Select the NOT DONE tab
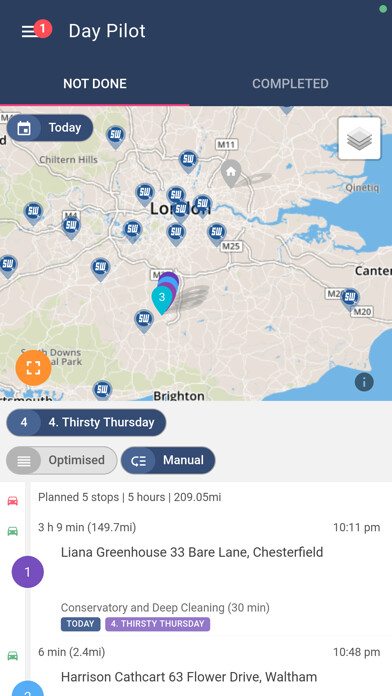The width and height of the screenshot is (392, 696). 95,83
